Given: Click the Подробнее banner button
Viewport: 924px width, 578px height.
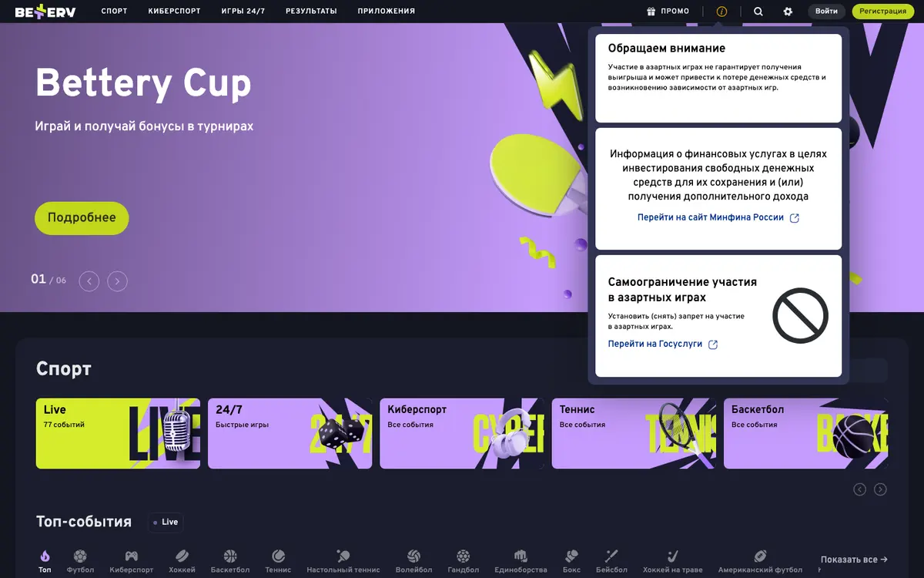Looking at the screenshot, I should pyautogui.click(x=82, y=218).
